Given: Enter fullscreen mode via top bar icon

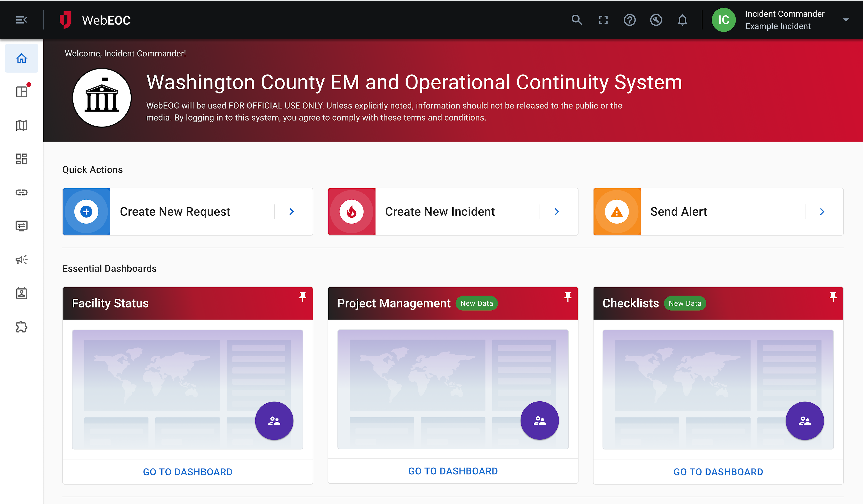Looking at the screenshot, I should point(603,20).
